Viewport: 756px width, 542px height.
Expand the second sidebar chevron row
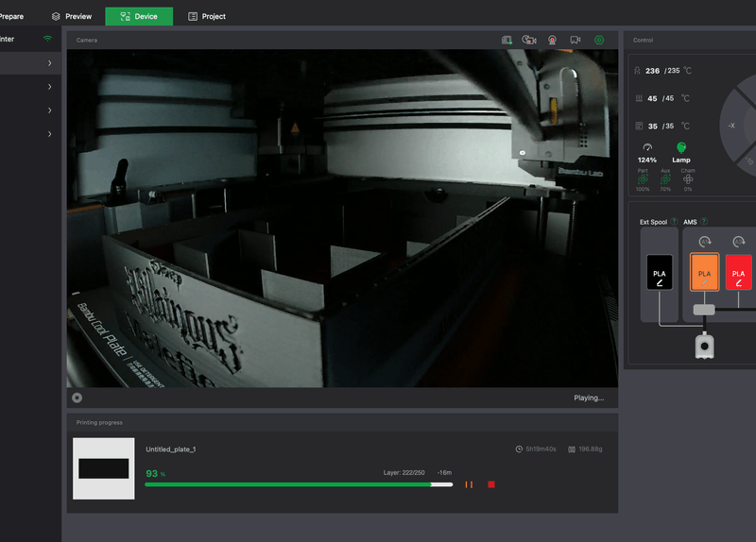(49, 87)
